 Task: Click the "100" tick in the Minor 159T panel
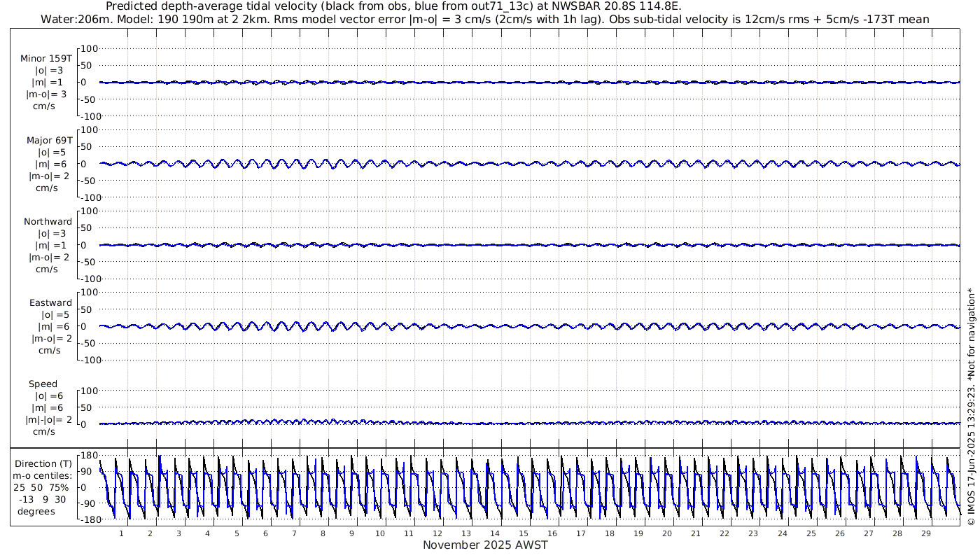88,48
